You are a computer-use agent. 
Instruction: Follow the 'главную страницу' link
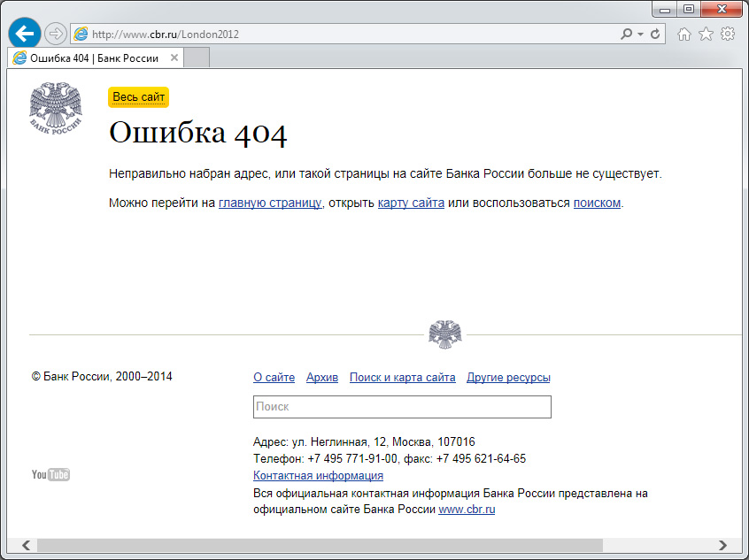coord(270,203)
